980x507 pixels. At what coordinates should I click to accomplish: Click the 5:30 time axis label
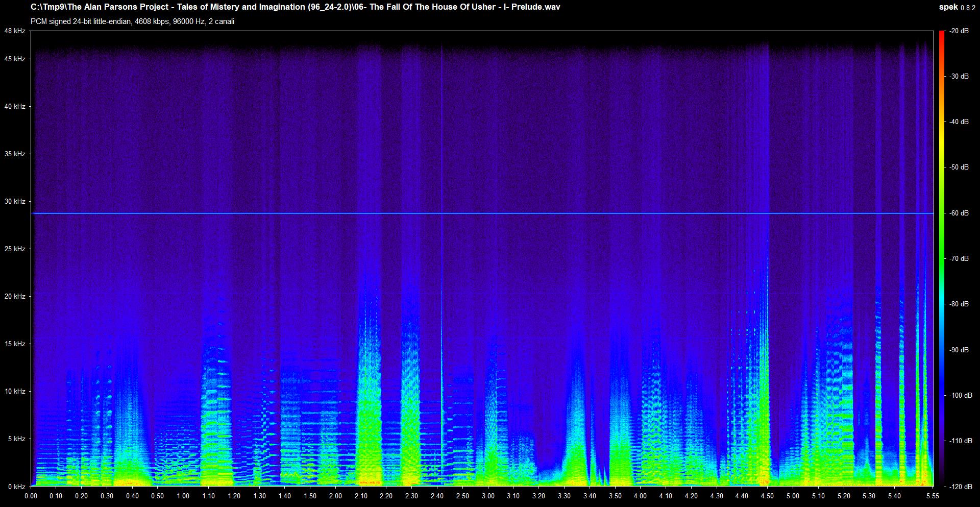pos(869,496)
